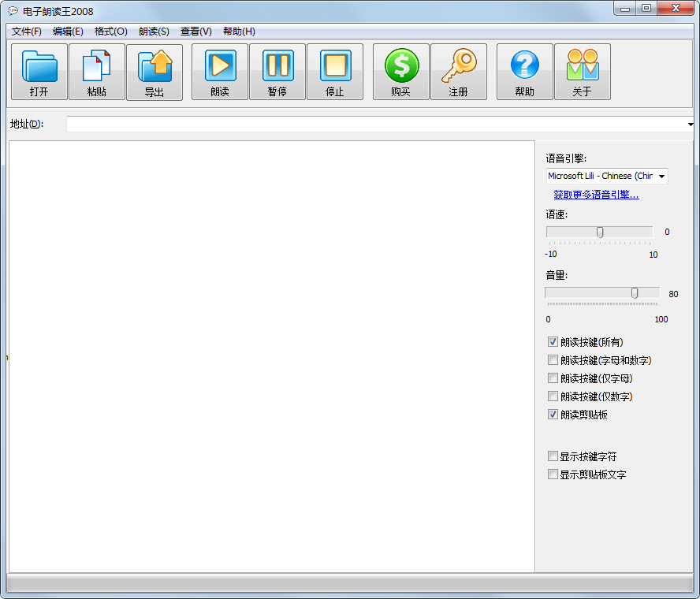Open the 地址 address bar dropdown arrow
The height and width of the screenshot is (599, 700).
point(691,125)
